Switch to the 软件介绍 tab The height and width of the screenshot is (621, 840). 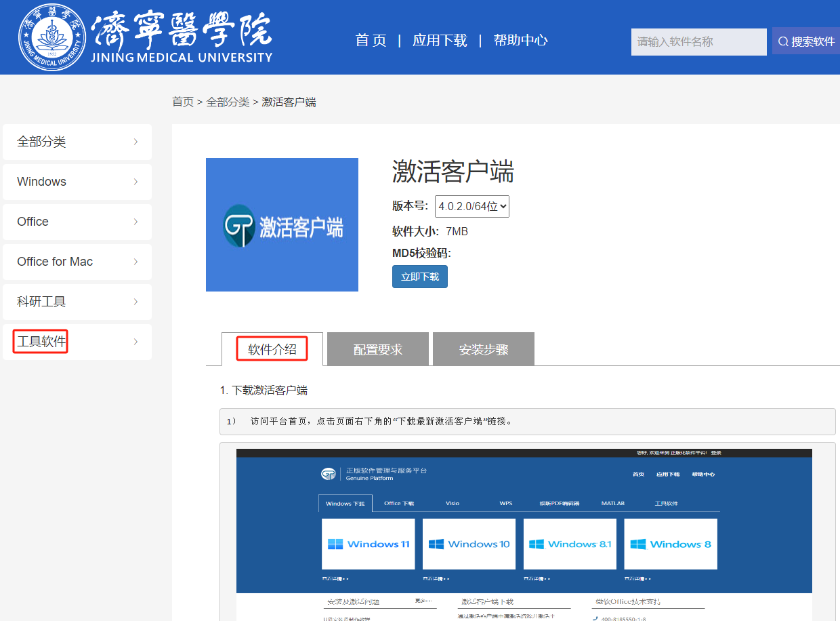point(272,349)
